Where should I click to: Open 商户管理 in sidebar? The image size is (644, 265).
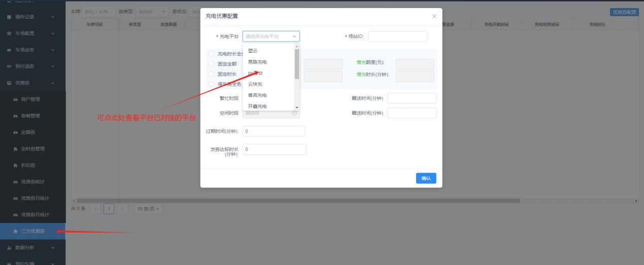32,100
